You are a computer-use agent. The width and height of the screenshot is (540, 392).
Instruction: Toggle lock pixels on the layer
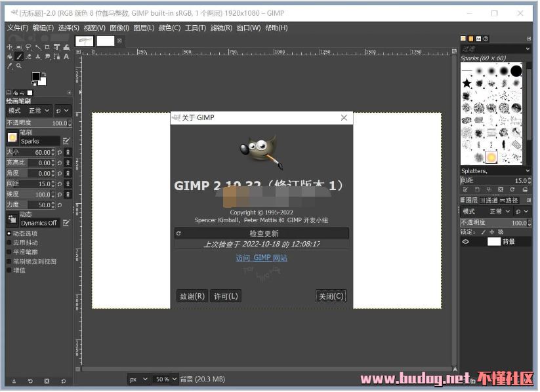click(x=483, y=232)
